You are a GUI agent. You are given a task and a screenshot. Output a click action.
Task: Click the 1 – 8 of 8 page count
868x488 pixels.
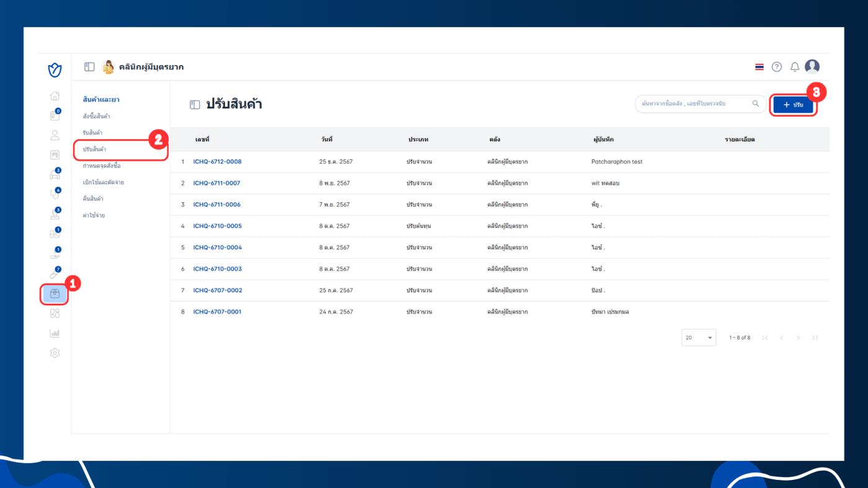740,338
